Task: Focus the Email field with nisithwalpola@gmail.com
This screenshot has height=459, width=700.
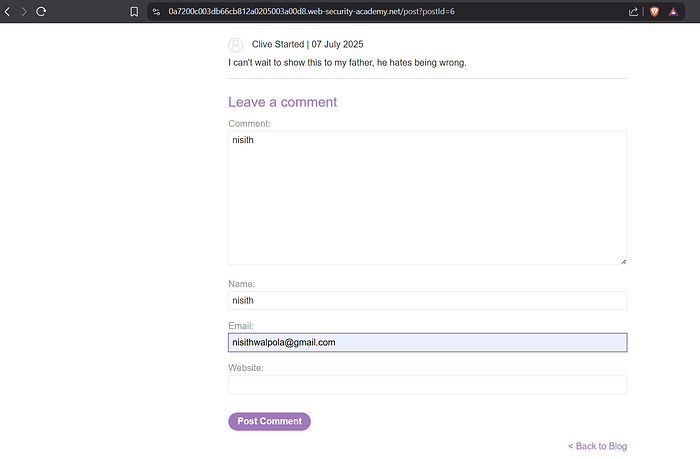Action: click(427, 342)
